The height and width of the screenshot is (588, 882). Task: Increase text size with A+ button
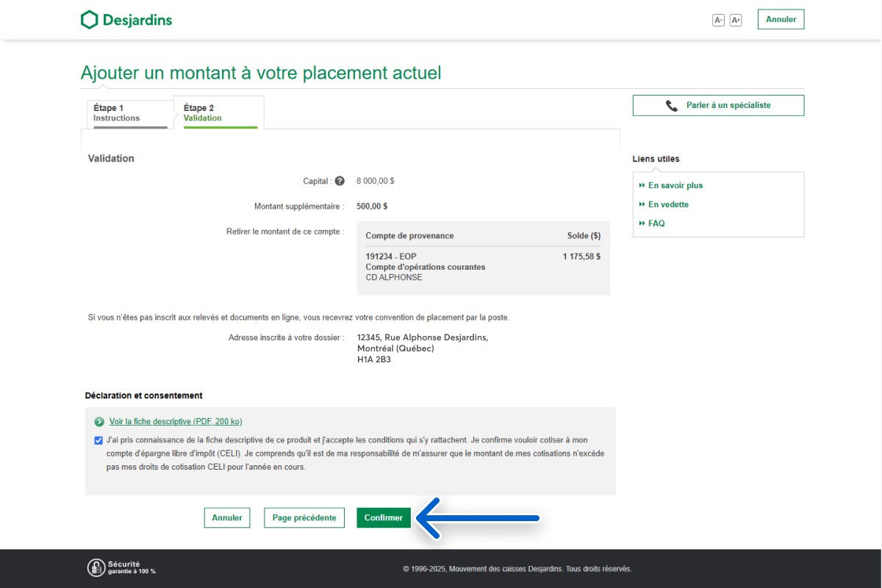(x=736, y=20)
